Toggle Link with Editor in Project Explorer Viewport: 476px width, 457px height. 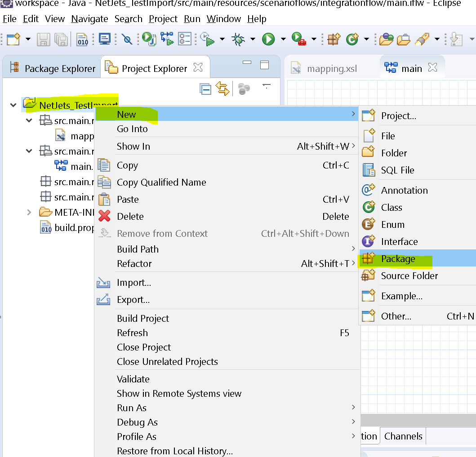222,89
